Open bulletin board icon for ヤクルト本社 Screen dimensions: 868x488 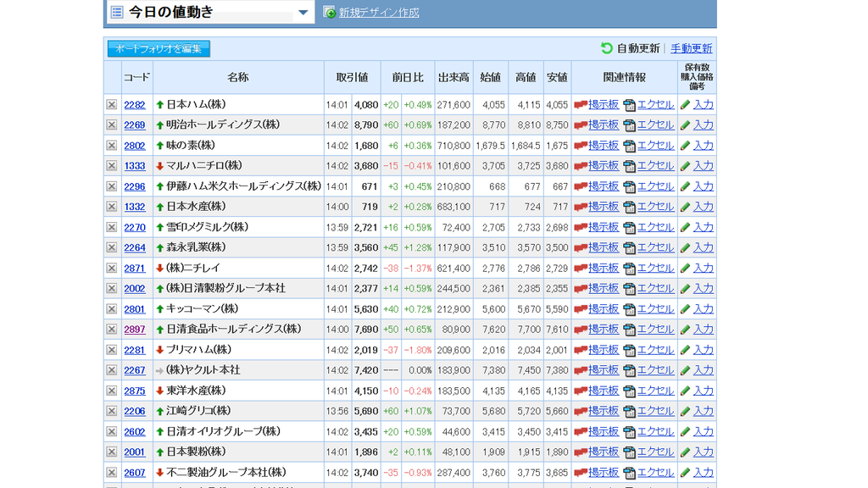581,371
